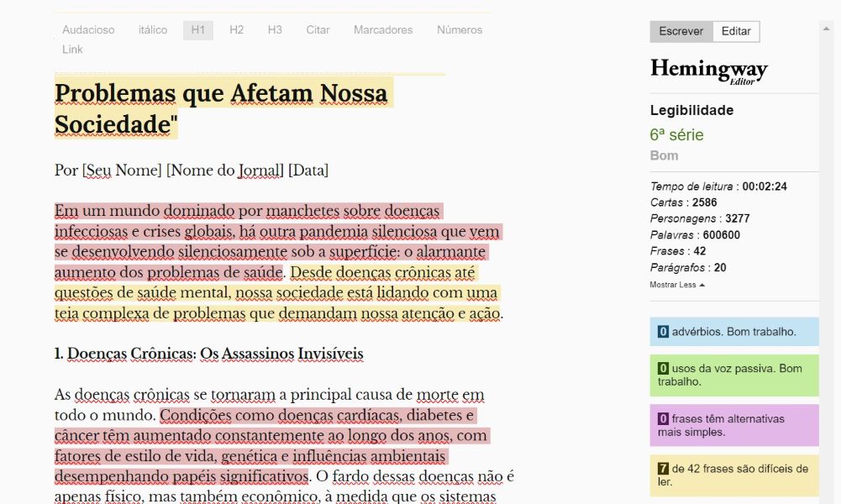Switch to Escrever mode
Screen dimensions: 841x504
pos(681,31)
